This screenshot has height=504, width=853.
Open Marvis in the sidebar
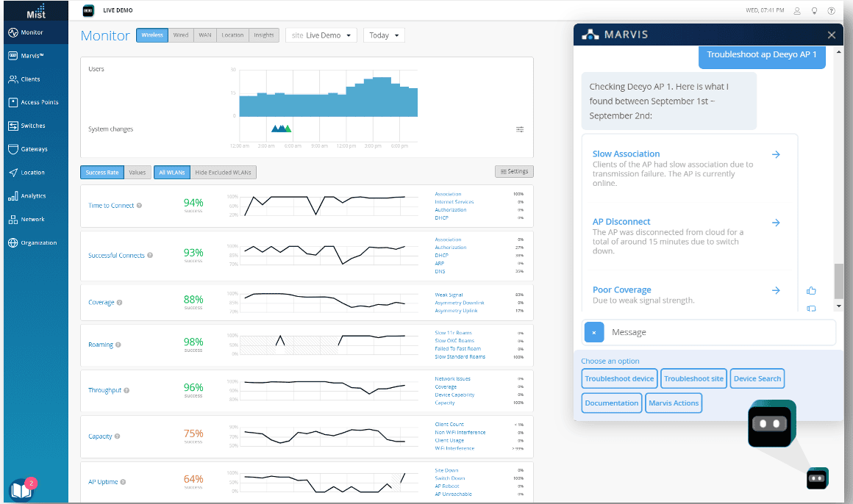[x=36, y=56]
